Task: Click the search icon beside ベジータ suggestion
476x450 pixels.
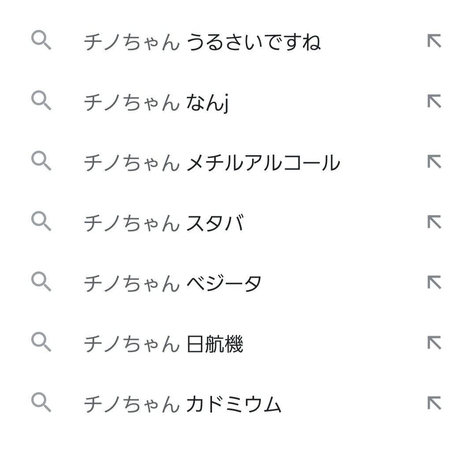Action: point(41,282)
